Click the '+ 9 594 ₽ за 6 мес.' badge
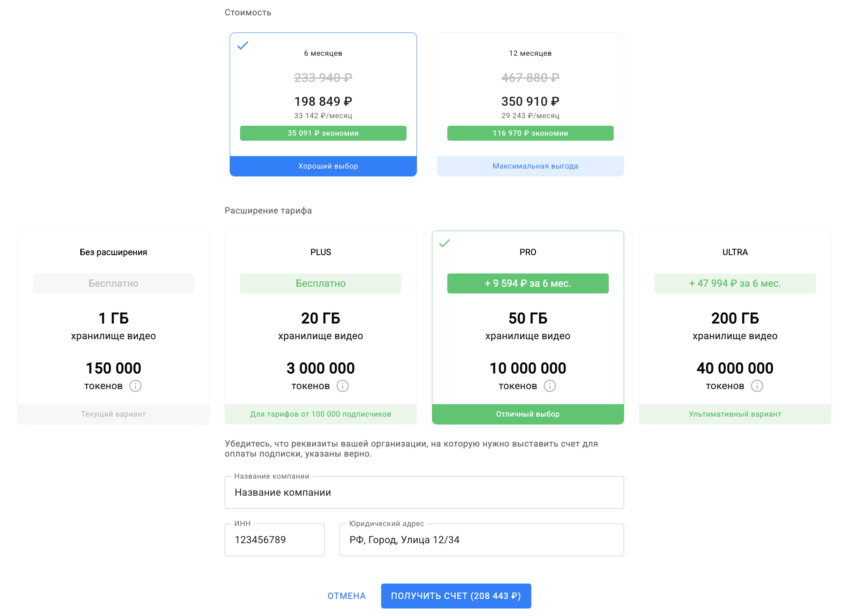858x616 pixels. (x=528, y=283)
